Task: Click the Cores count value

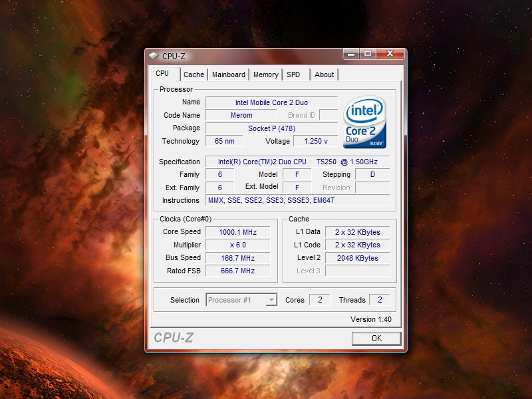Action: coord(320,300)
